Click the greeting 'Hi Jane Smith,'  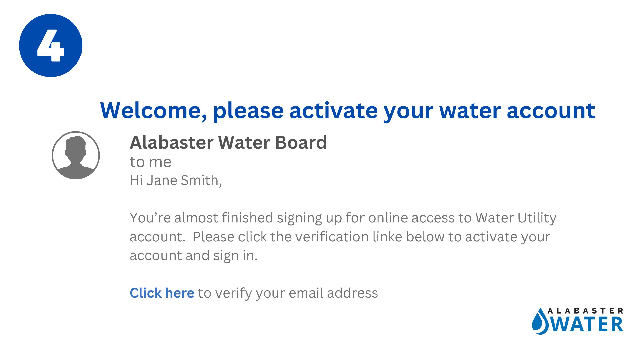click(x=176, y=180)
